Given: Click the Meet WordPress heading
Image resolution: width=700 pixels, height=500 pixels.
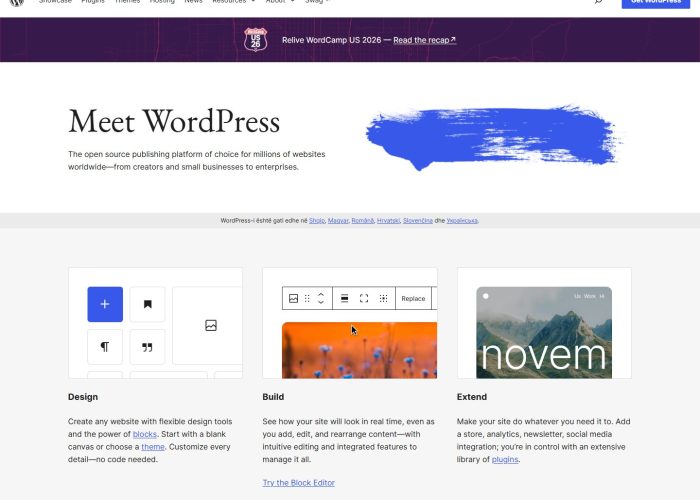Looking at the screenshot, I should pos(174,121).
